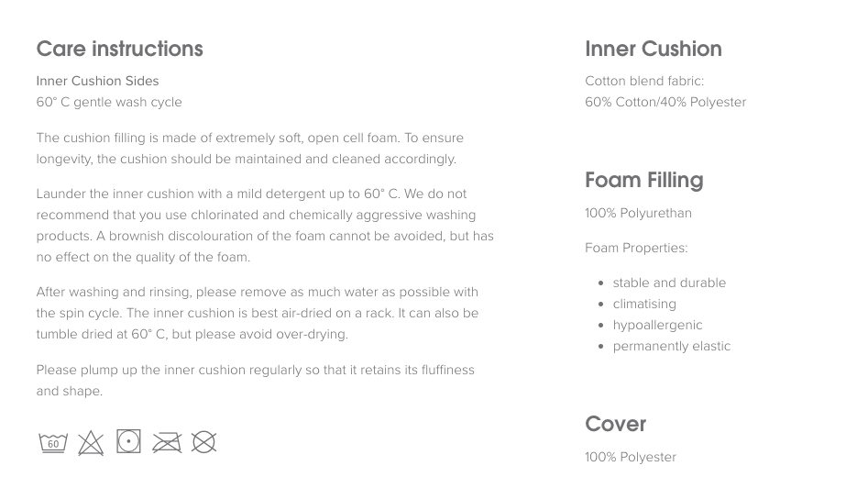Image resolution: width=868 pixels, height=477 pixels.
Task: Click the Cover heading
Action: pyautogui.click(x=616, y=424)
